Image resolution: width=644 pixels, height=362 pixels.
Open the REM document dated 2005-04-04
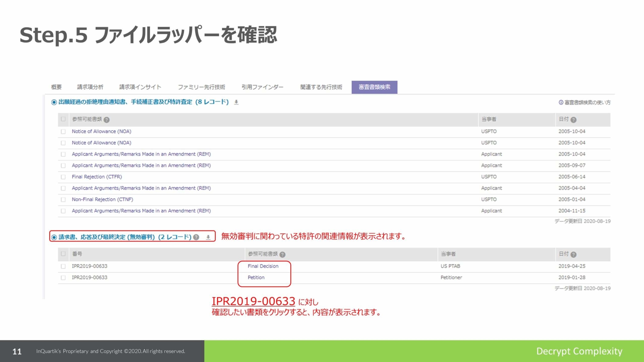pyautogui.click(x=141, y=188)
